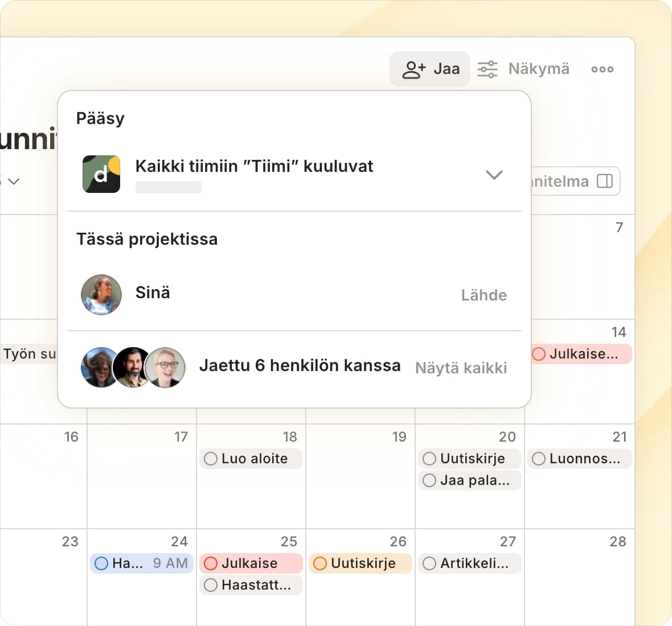672x626 pixels.
Task: Expand the chevron under the project title
Action: point(14,181)
